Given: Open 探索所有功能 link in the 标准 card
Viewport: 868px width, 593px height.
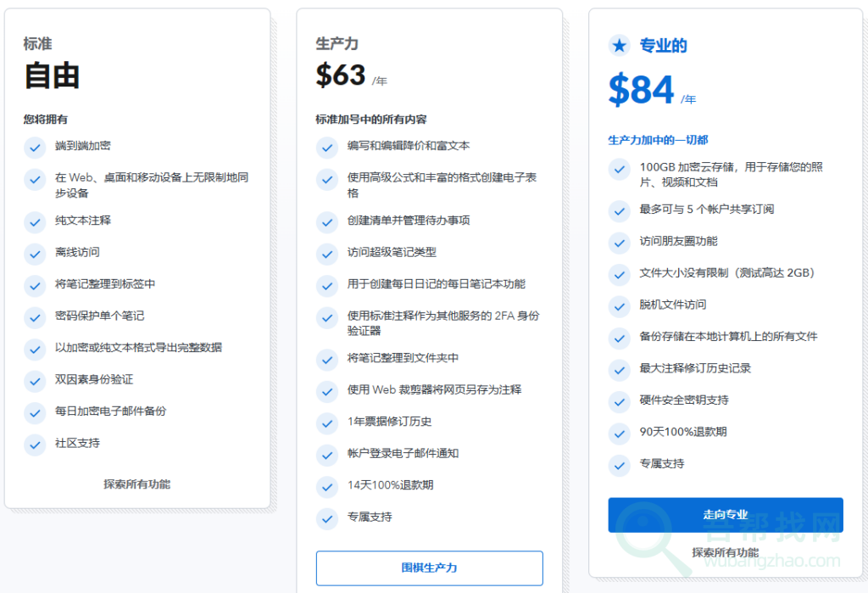Looking at the screenshot, I should point(137,484).
